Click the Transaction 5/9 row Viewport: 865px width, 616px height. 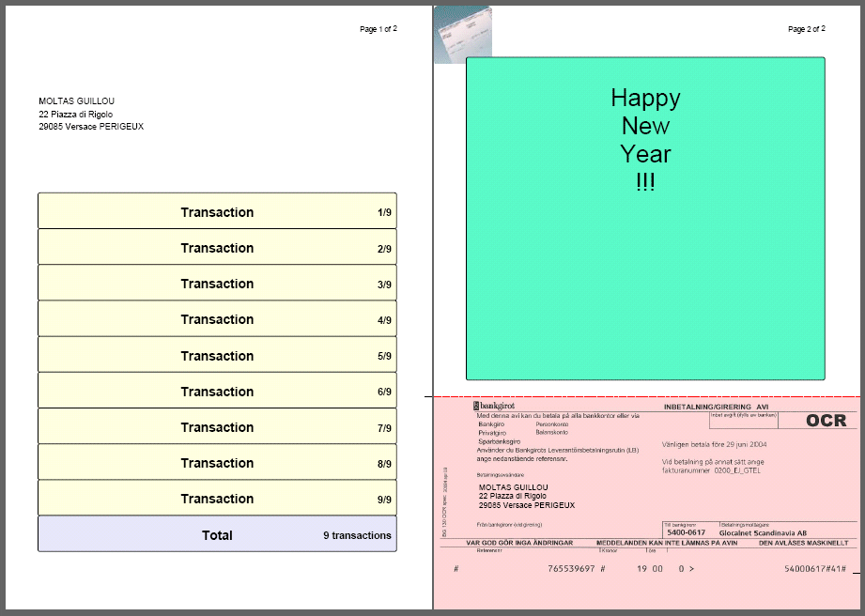pos(217,356)
